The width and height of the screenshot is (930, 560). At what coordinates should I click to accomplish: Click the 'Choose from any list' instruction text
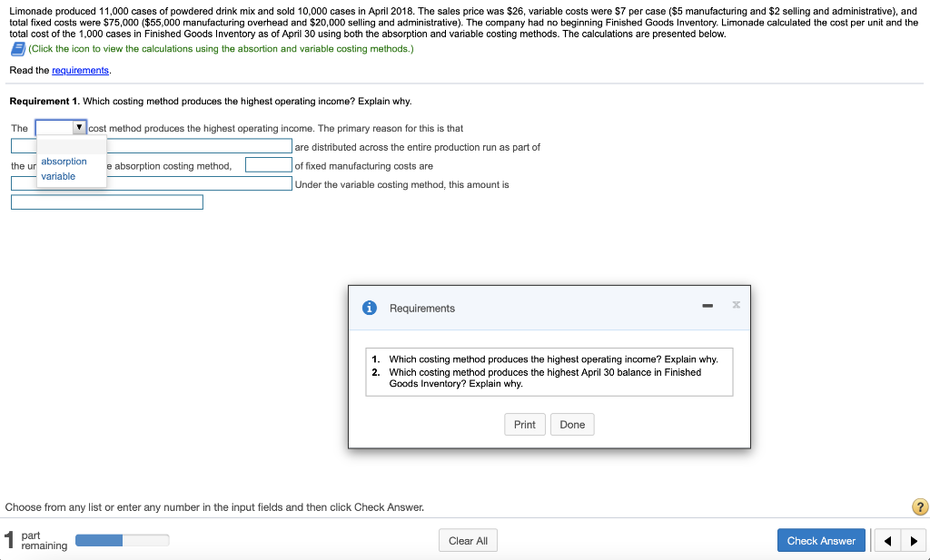(x=214, y=507)
